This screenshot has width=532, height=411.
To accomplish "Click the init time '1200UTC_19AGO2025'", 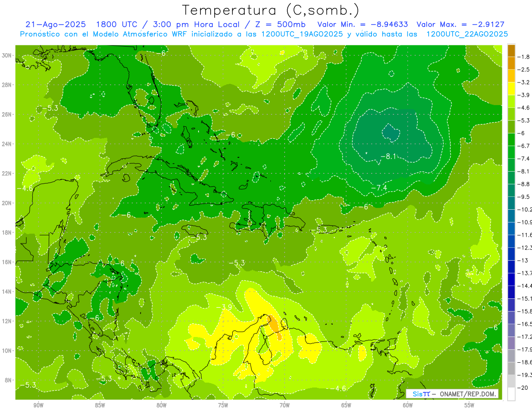I will point(301,34).
